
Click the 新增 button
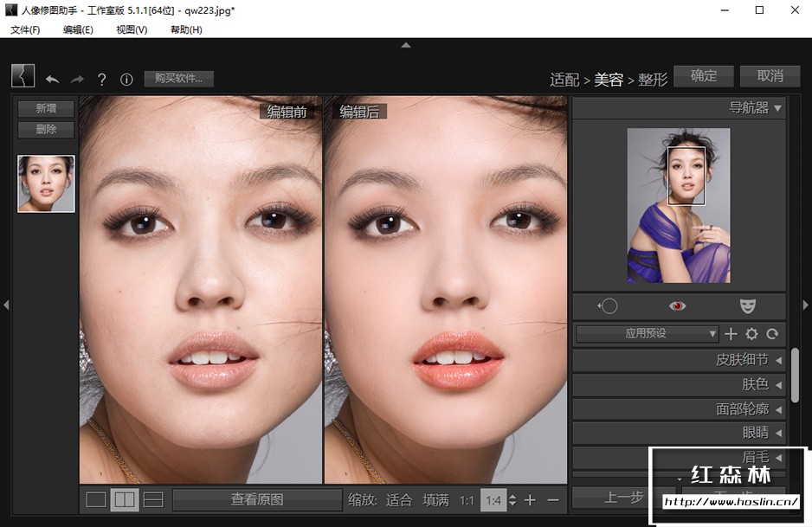46,109
